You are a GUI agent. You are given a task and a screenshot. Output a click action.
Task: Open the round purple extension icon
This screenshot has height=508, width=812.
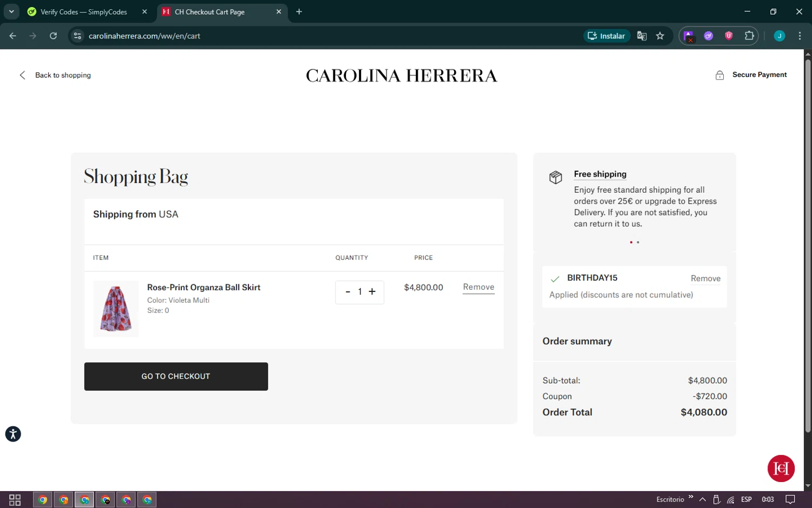tap(709, 36)
